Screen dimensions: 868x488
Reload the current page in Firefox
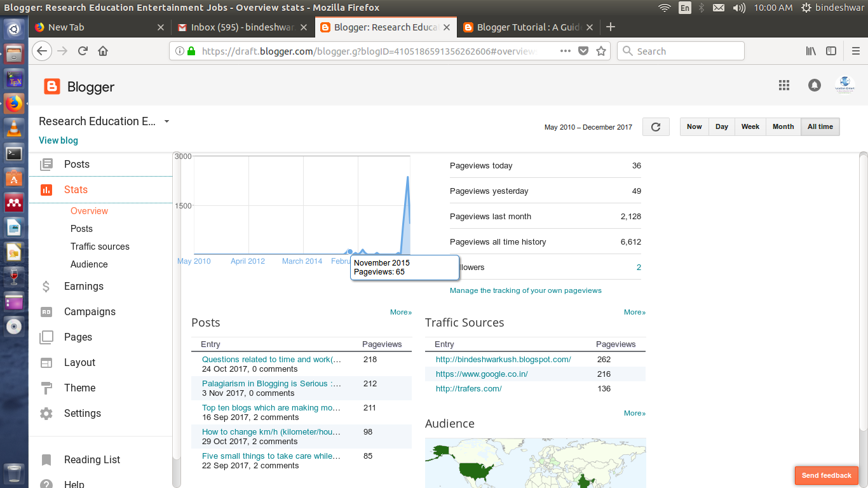point(83,51)
